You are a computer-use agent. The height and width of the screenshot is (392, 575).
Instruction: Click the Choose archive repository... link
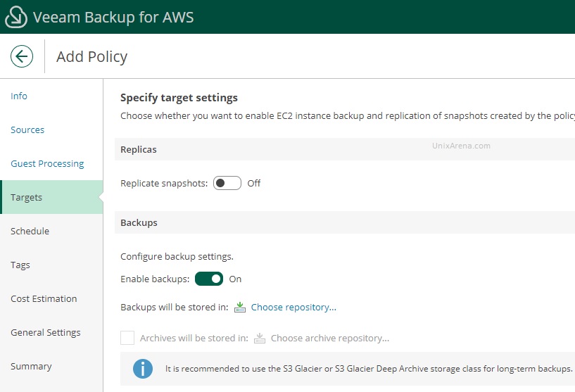click(330, 338)
